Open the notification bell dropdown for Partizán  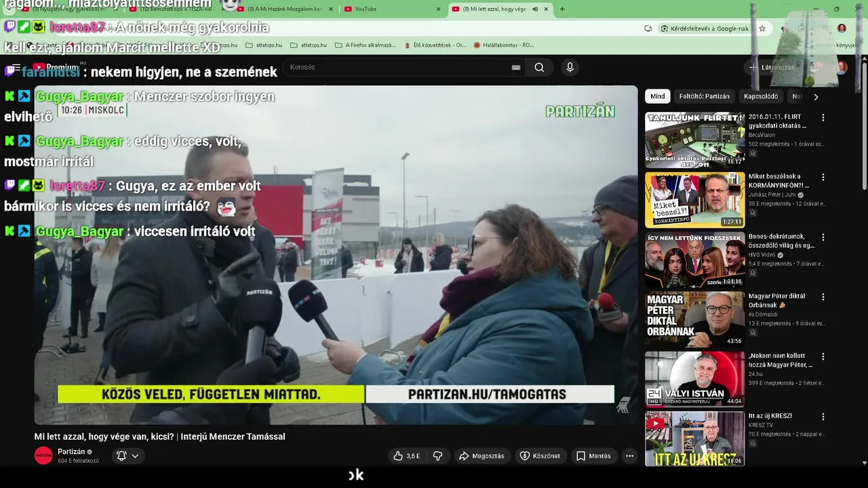coord(127,456)
